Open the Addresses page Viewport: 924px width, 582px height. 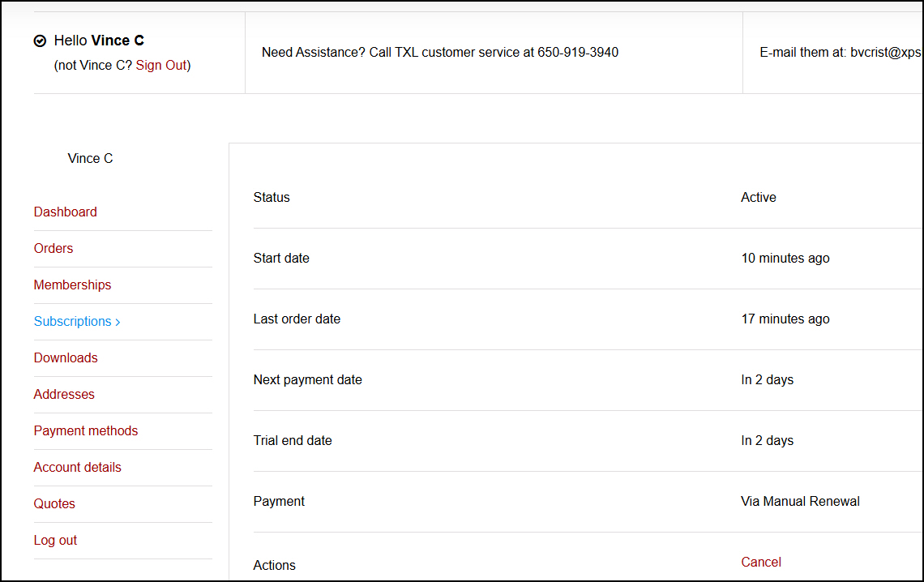(64, 394)
